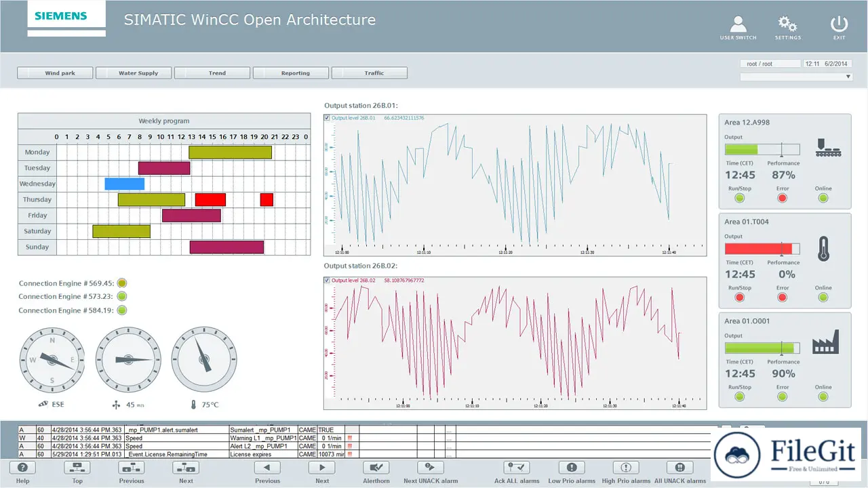Click Sunday magenta schedule block
This screenshot has width=868, height=488.
(226, 247)
